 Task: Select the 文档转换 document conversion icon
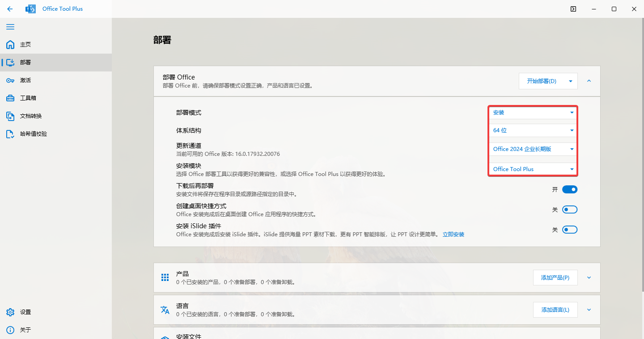pos(10,116)
